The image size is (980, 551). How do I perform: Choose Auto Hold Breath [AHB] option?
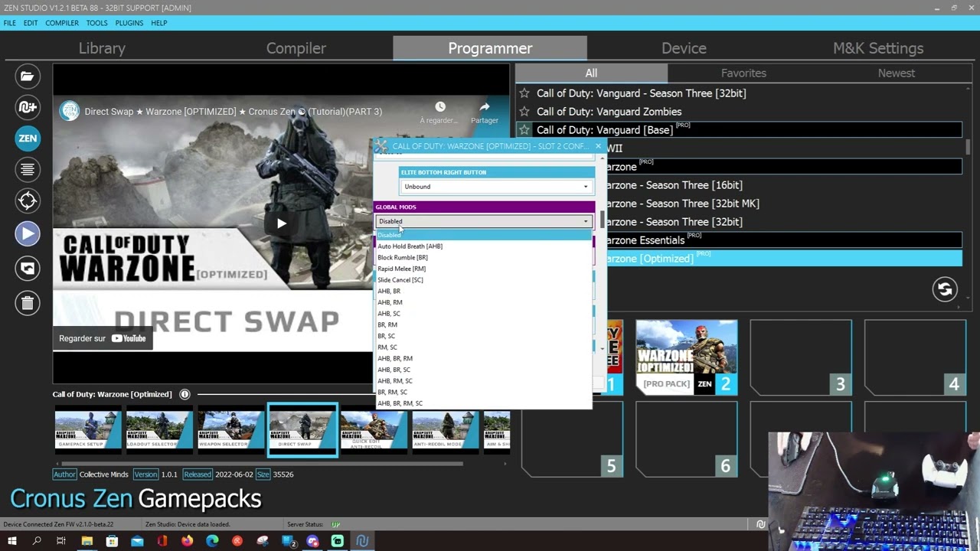click(483, 246)
